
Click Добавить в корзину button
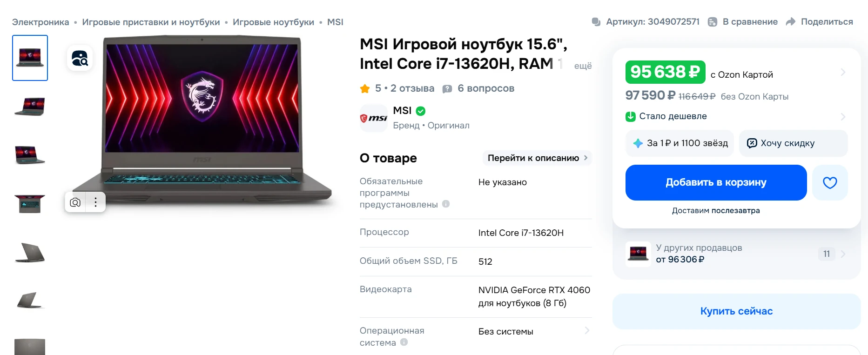(x=716, y=182)
